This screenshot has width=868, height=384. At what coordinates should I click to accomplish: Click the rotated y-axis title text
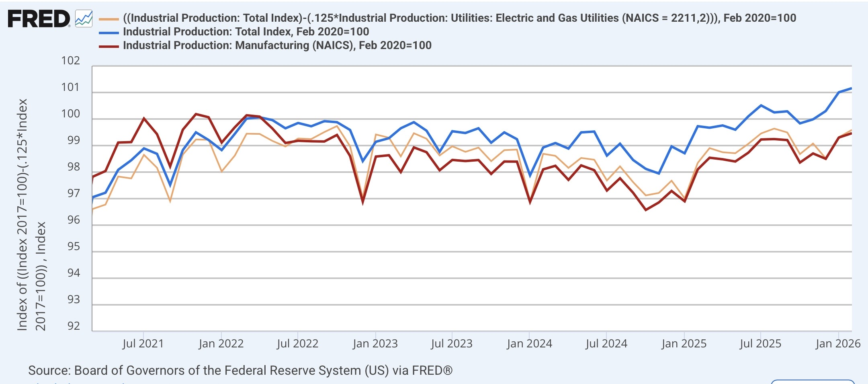point(31,215)
